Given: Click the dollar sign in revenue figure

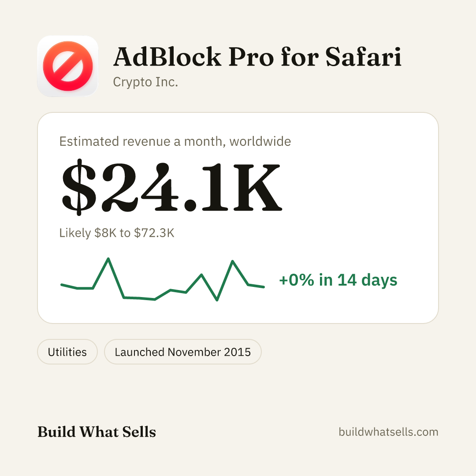Looking at the screenshot, I should [x=79, y=187].
